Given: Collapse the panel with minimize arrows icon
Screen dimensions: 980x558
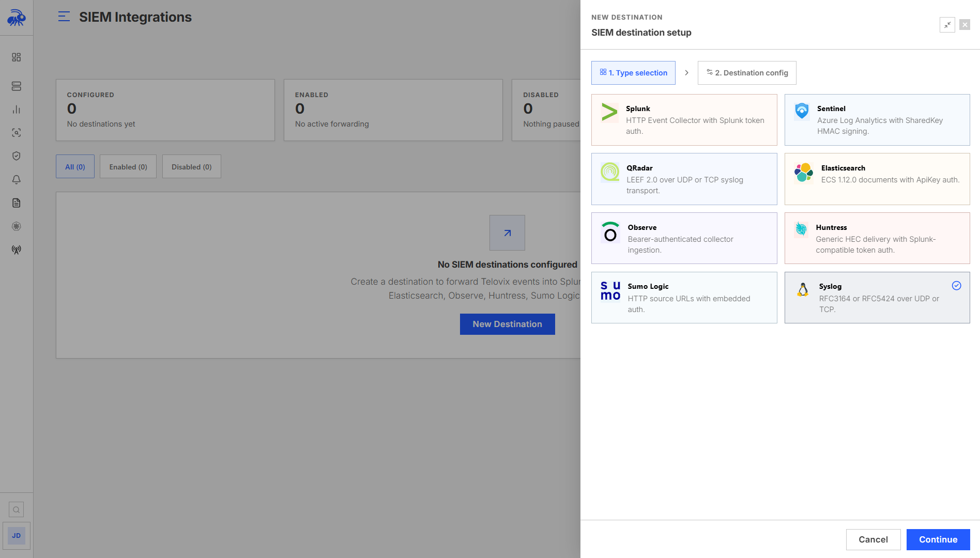Looking at the screenshot, I should 947,25.
